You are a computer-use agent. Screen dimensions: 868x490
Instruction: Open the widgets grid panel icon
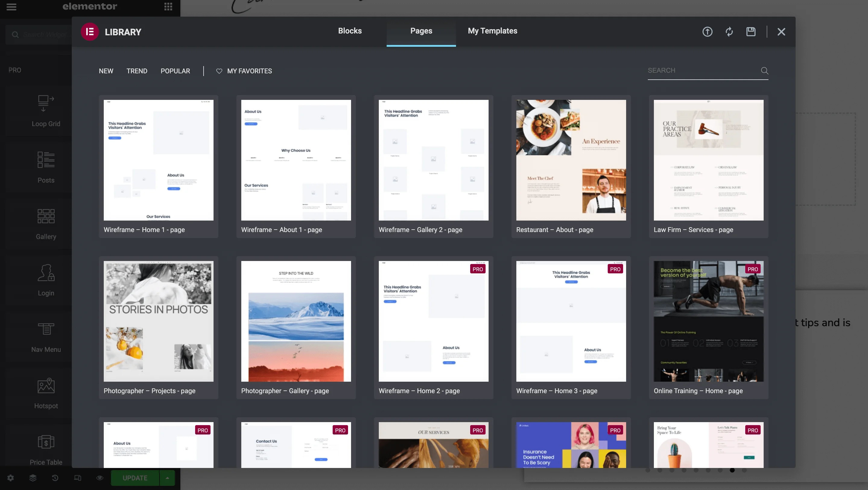click(168, 7)
